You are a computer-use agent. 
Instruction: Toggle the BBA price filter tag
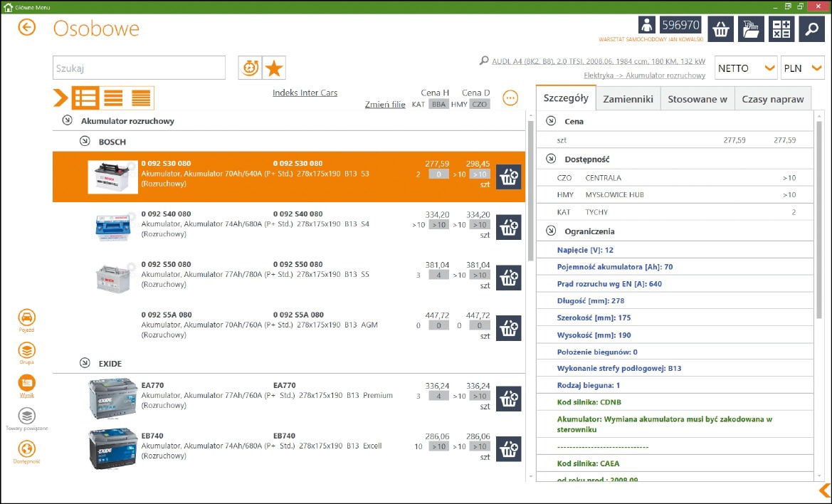[439, 105]
